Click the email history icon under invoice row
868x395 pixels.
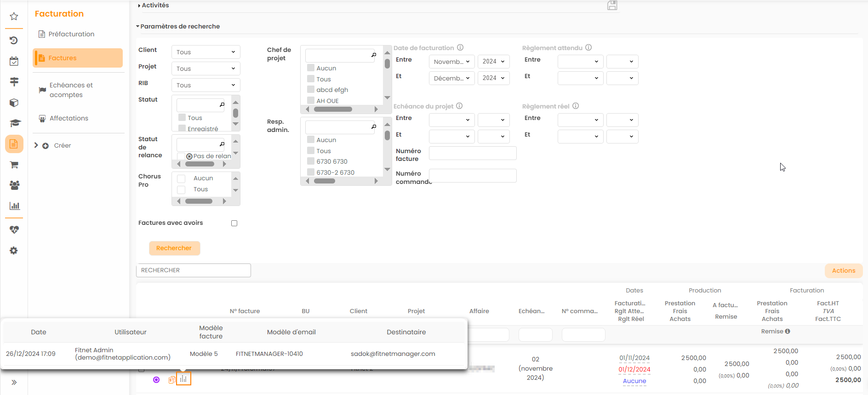point(183,379)
